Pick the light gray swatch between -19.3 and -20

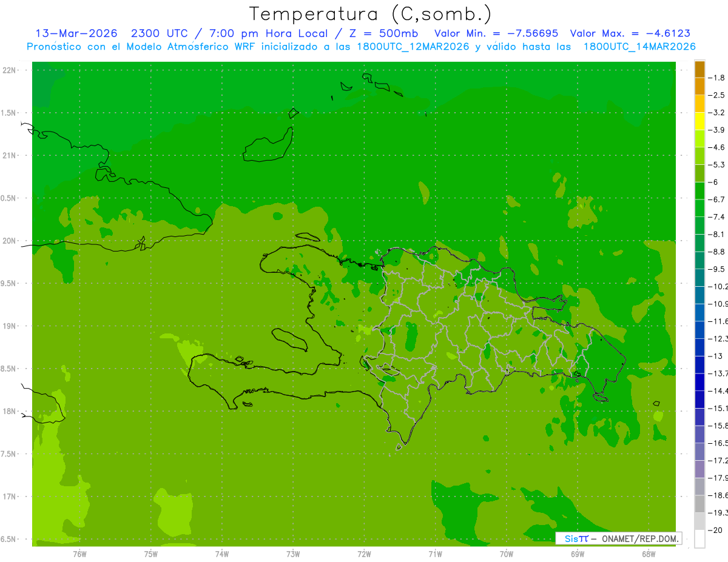700,521
